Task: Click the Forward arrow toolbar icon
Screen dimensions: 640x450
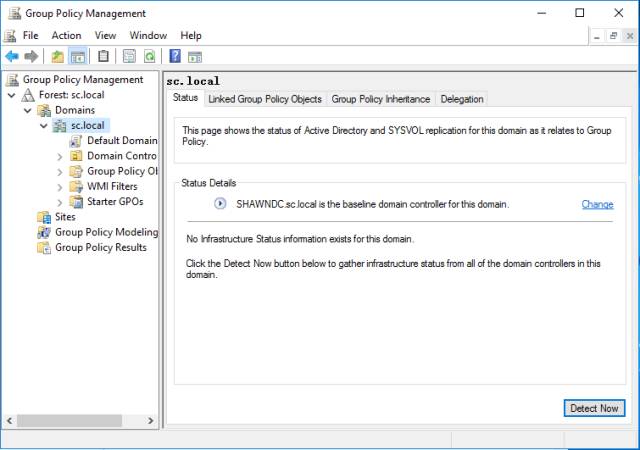Action: point(31,56)
